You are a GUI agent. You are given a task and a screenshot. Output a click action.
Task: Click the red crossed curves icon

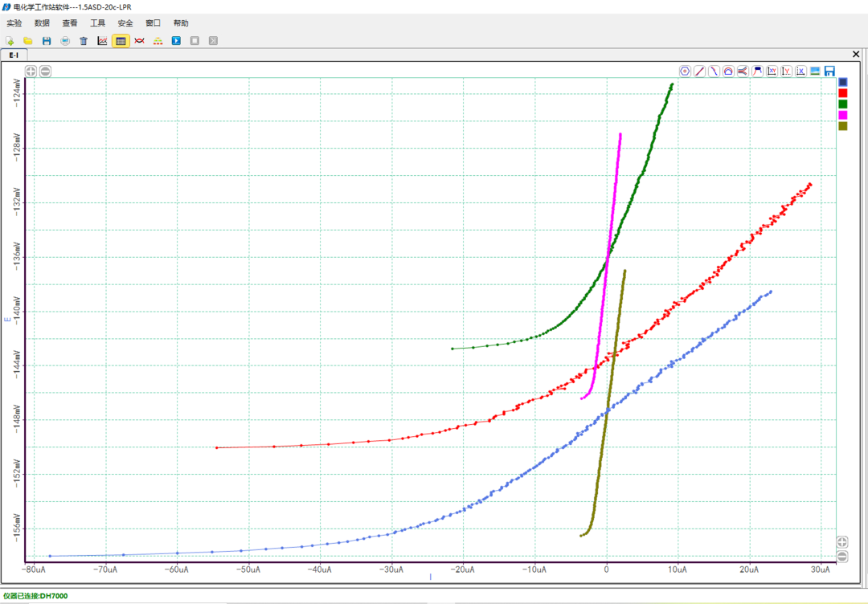(x=140, y=41)
